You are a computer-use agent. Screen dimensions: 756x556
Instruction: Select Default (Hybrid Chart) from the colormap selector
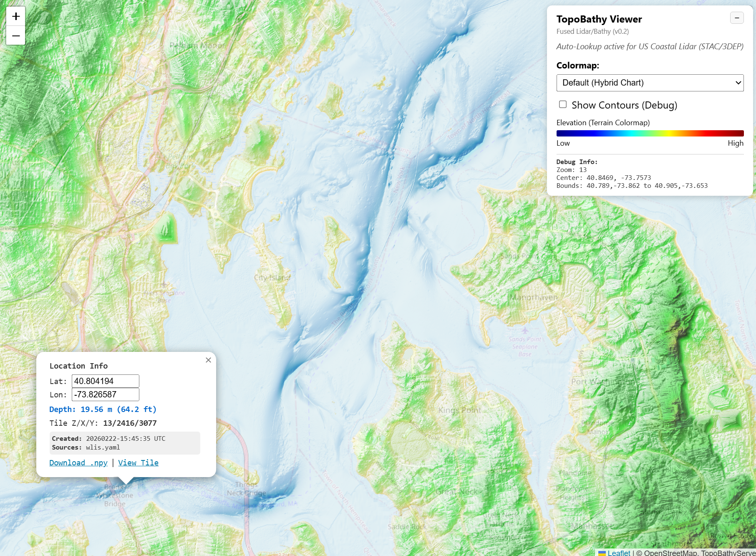pyautogui.click(x=650, y=83)
